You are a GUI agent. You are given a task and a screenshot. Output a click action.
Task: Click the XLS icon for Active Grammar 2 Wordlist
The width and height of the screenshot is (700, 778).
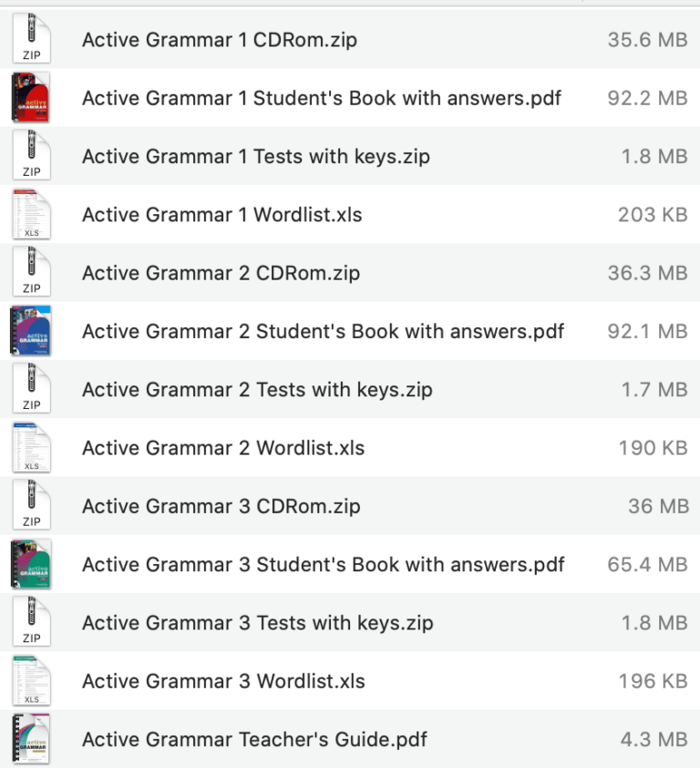(x=31, y=447)
